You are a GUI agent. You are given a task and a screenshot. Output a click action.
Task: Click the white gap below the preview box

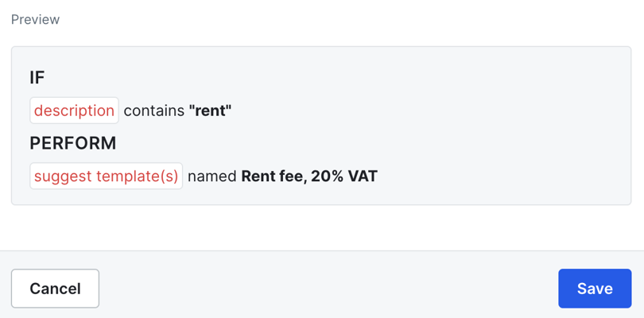pyautogui.click(x=318, y=227)
